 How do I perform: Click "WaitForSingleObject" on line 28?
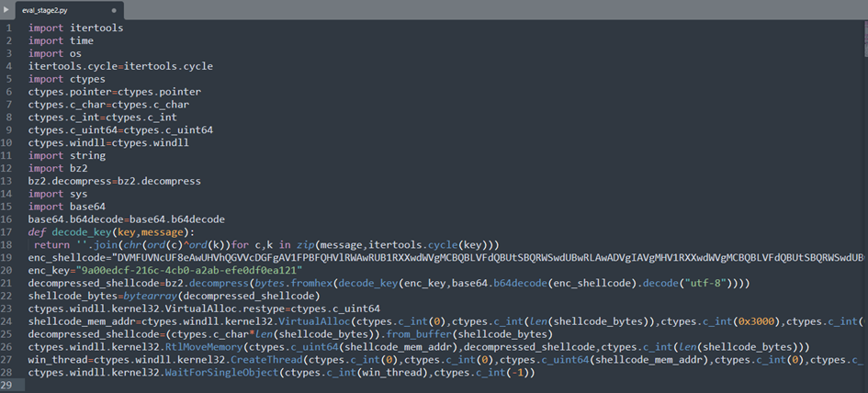coord(222,373)
